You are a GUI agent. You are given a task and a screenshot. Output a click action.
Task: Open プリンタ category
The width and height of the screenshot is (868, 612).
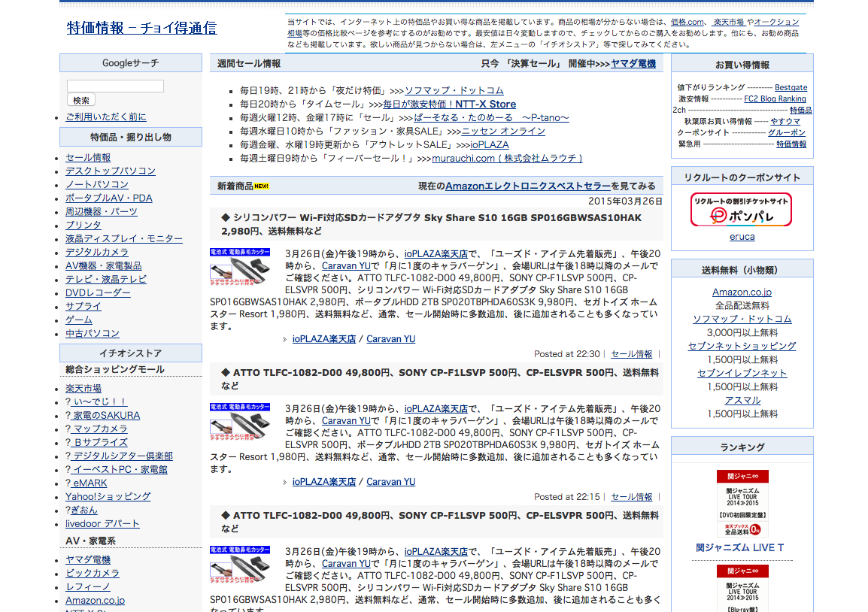pyautogui.click(x=83, y=225)
